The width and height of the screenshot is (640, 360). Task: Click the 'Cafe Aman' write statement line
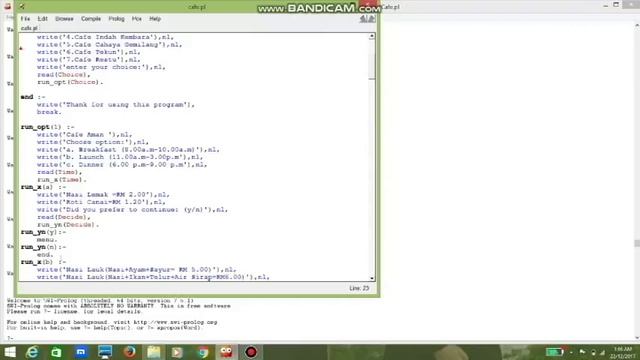[84, 135]
